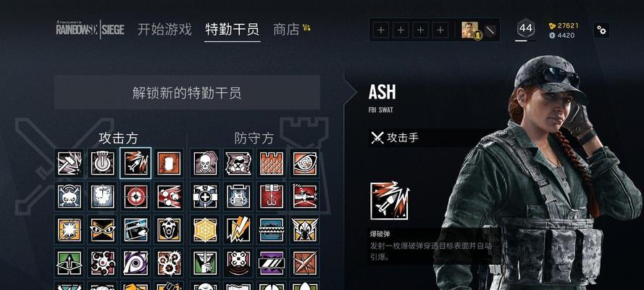Select Sledge's hammer operator icon
This screenshot has width=644, height=290.
(69, 163)
